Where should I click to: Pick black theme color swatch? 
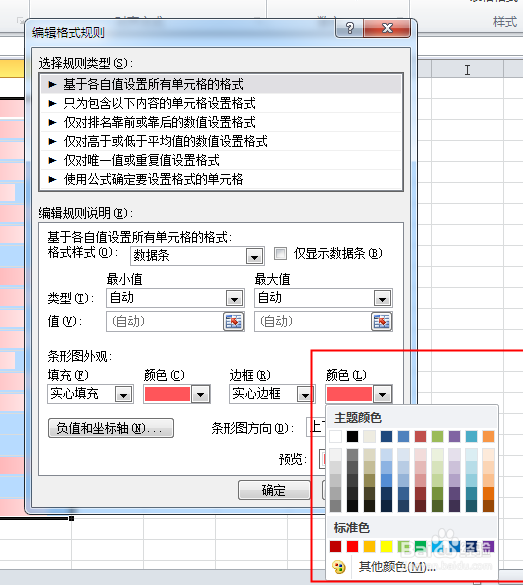353,436
